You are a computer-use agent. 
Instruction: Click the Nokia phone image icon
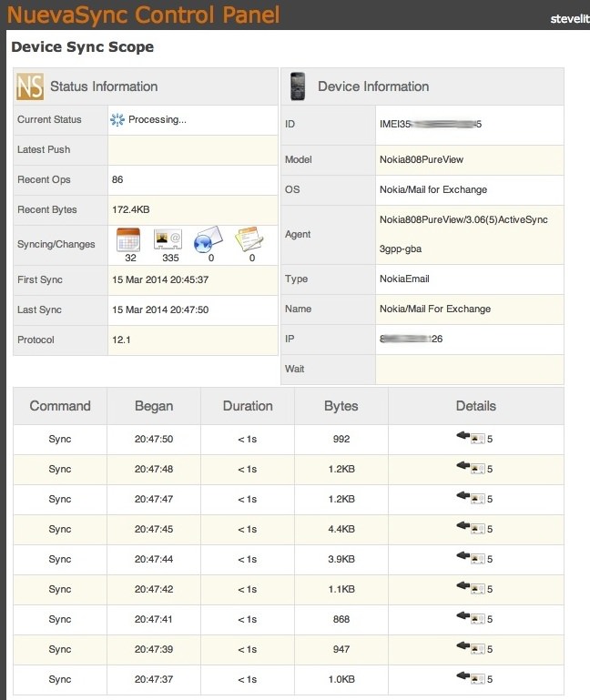point(298,86)
